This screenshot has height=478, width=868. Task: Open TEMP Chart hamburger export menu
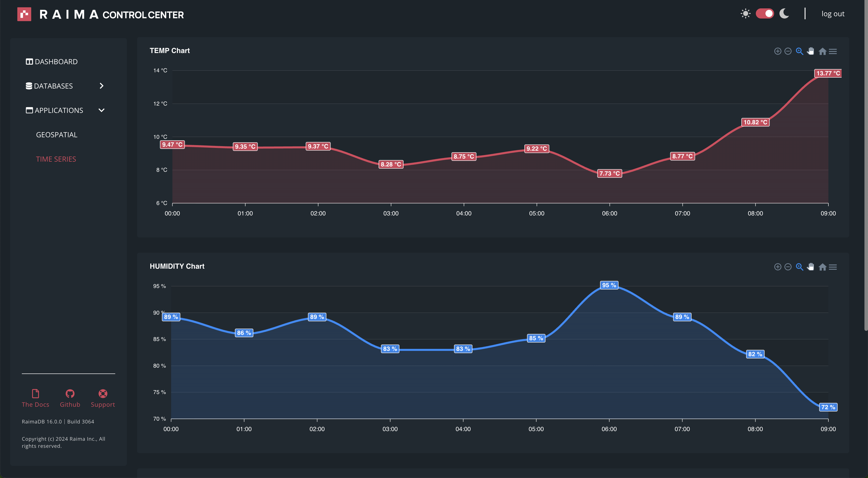point(833,51)
